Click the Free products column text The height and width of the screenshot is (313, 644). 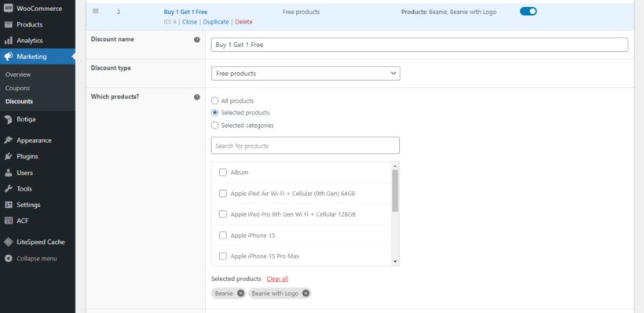(x=301, y=12)
